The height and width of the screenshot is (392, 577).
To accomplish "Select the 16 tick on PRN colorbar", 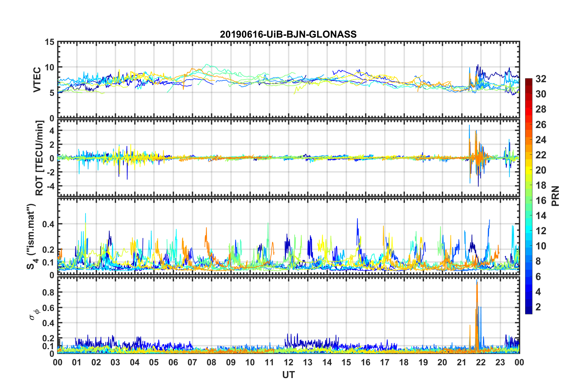I will point(541,200).
